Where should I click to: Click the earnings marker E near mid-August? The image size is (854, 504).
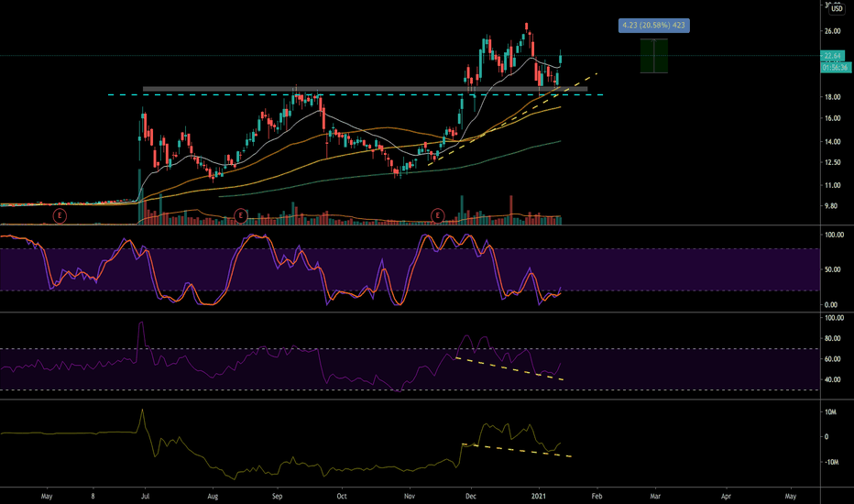click(x=241, y=215)
